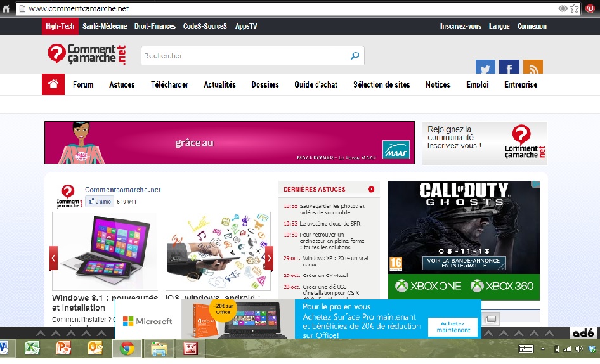Click the Achetez maintenant button
600x364 pixels.
453,327
